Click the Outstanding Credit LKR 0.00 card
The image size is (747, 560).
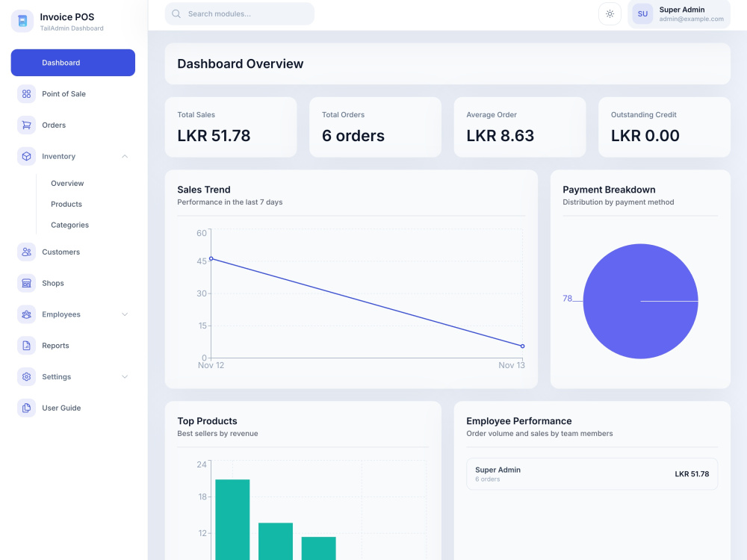coord(664,127)
